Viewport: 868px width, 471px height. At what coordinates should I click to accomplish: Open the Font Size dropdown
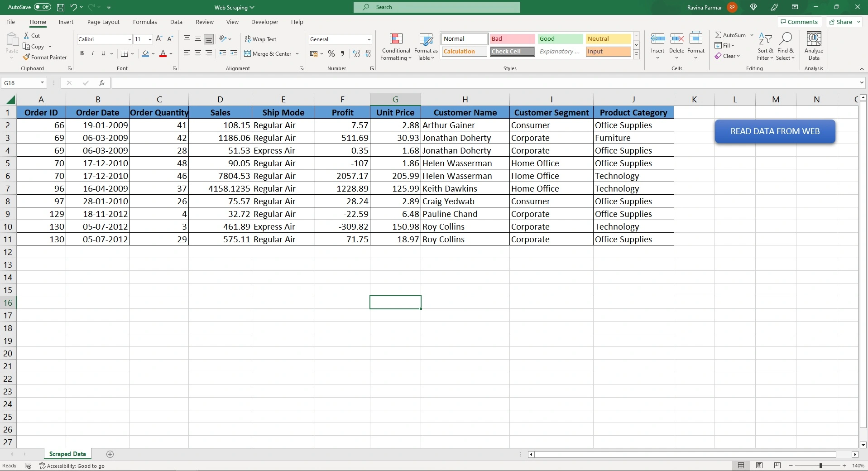coord(150,39)
